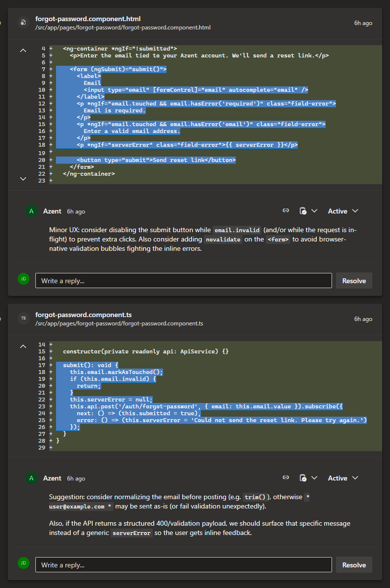Open clipboard options chevron on Minor UX comment

tap(314, 211)
